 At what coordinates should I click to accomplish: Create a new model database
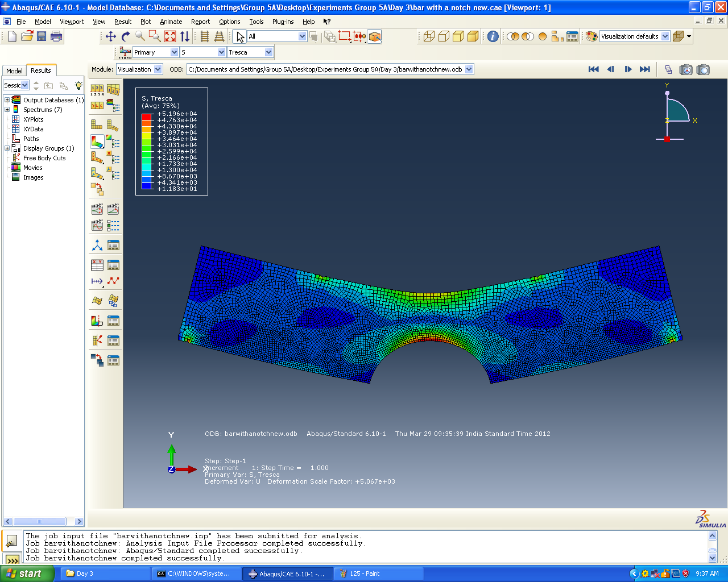point(12,36)
